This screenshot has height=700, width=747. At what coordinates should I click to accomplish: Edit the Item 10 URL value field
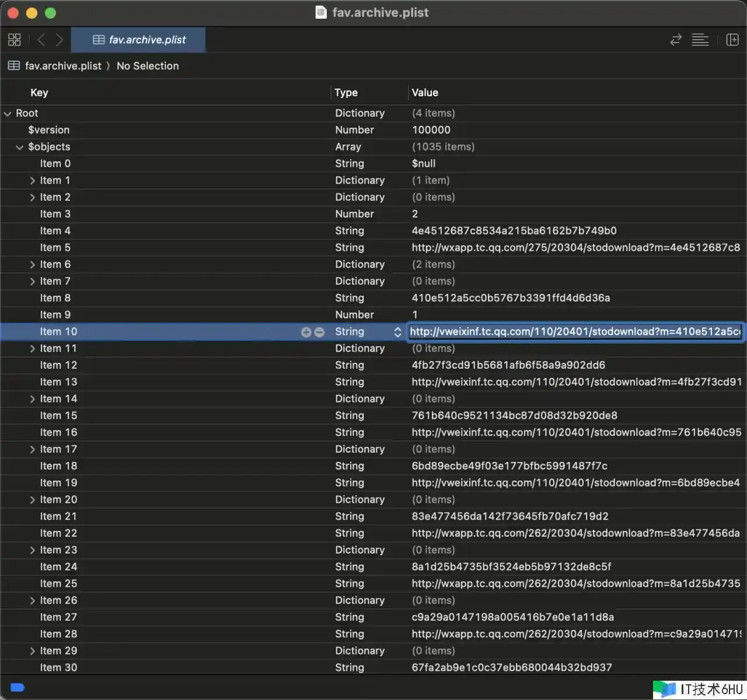tap(574, 332)
